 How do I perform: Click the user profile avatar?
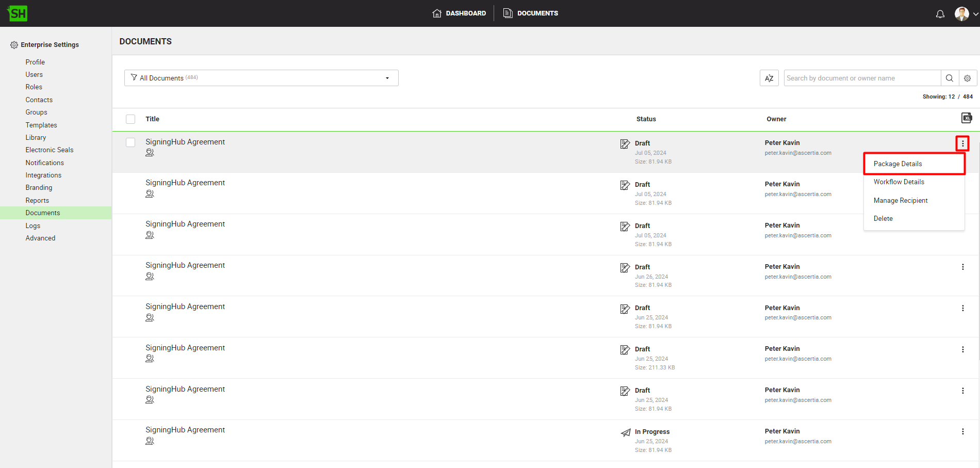961,14
